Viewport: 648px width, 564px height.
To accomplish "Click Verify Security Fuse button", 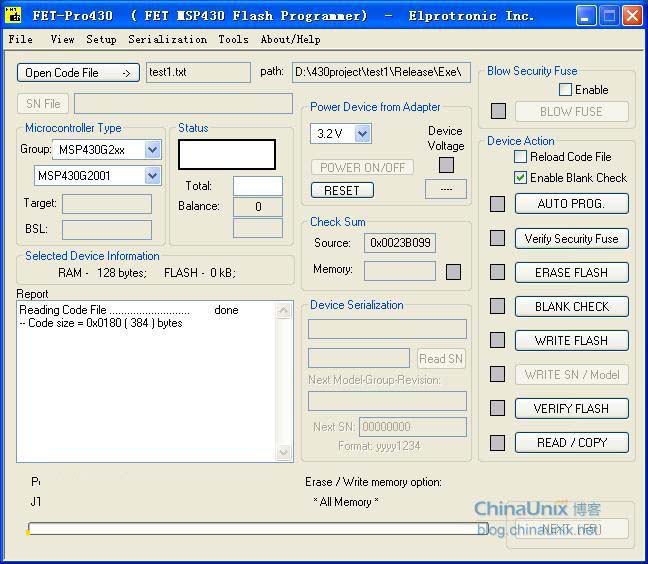I will tap(572, 238).
